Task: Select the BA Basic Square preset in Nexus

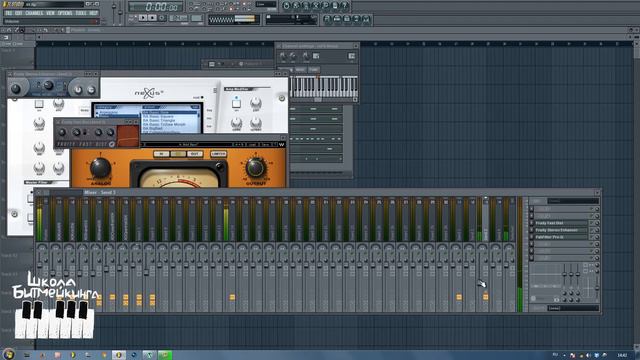Action: (x=158, y=117)
